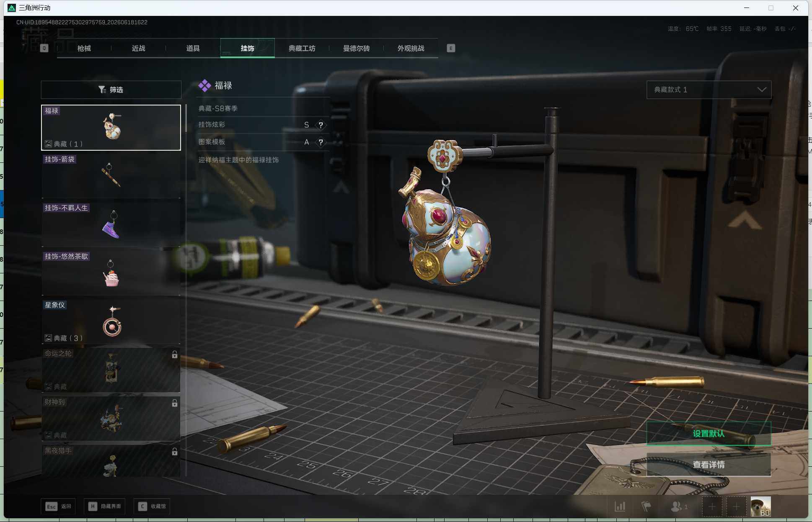
Task: Click the plus slot beside the squad icon
Action: point(712,507)
